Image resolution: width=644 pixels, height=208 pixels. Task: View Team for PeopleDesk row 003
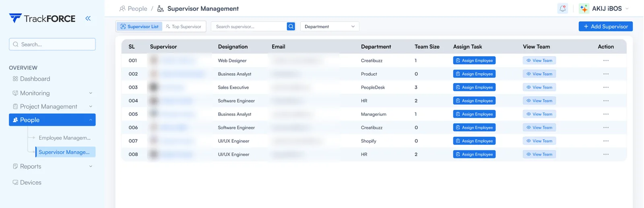(x=539, y=87)
